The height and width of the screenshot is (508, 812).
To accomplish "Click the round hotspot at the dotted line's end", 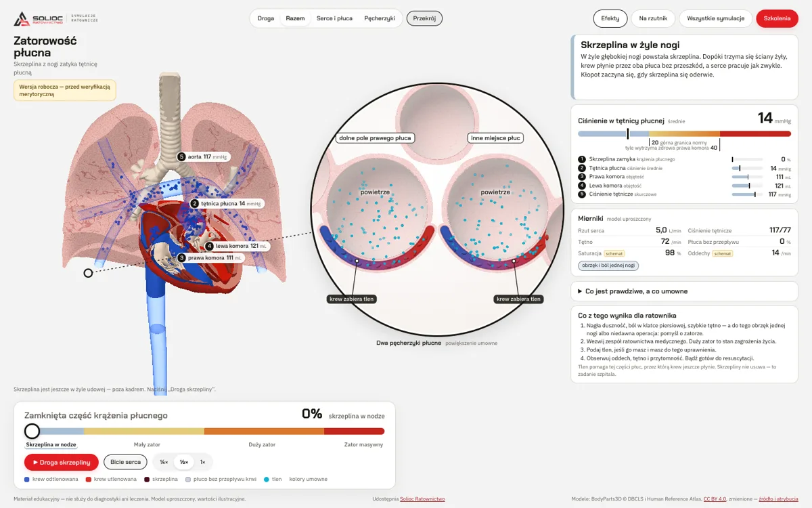I will [x=88, y=273].
